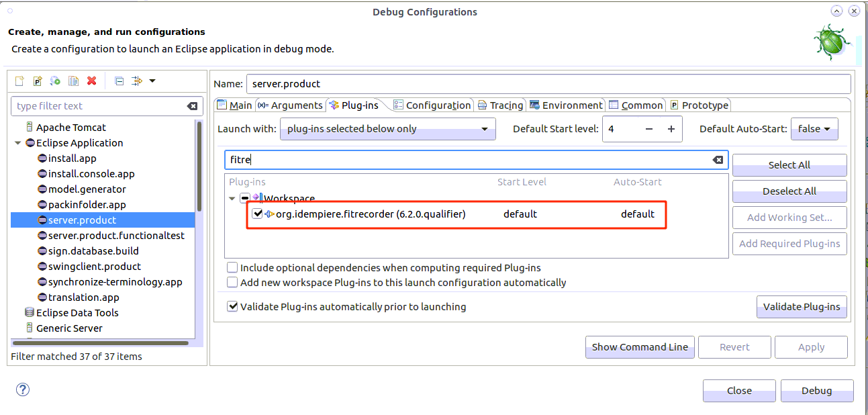This screenshot has width=868, height=415.
Task: Click Show Command Line button
Action: (639, 347)
